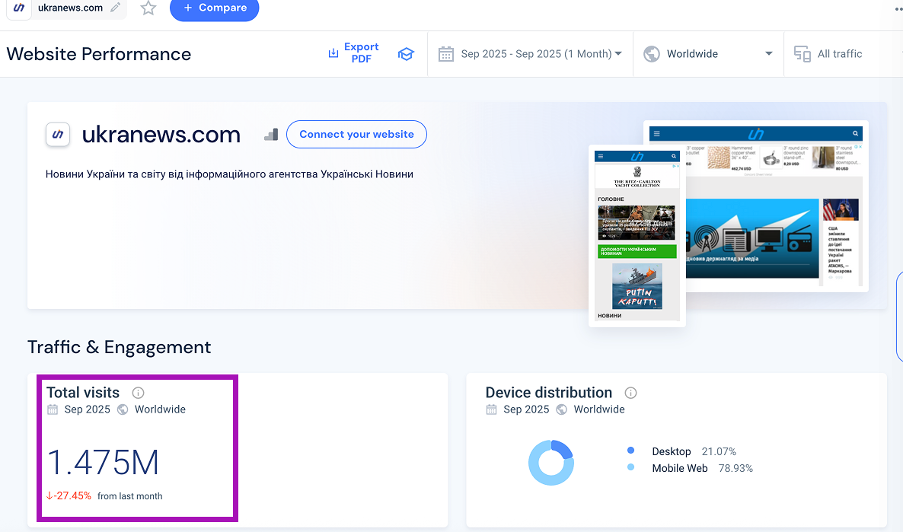Click the graduation cap learning icon
Screen dimensions: 904x532
(405, 54)
